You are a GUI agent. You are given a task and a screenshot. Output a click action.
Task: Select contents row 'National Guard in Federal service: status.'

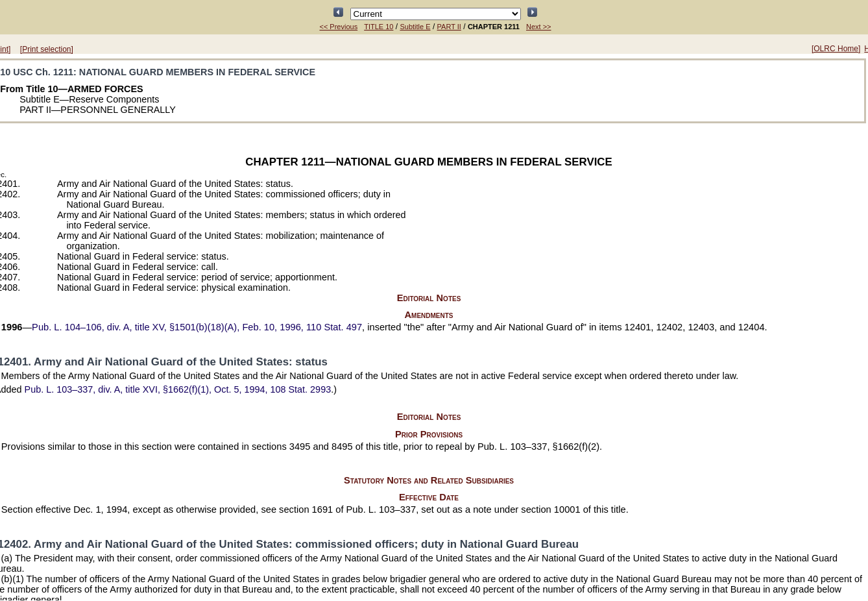coord(143,256)
